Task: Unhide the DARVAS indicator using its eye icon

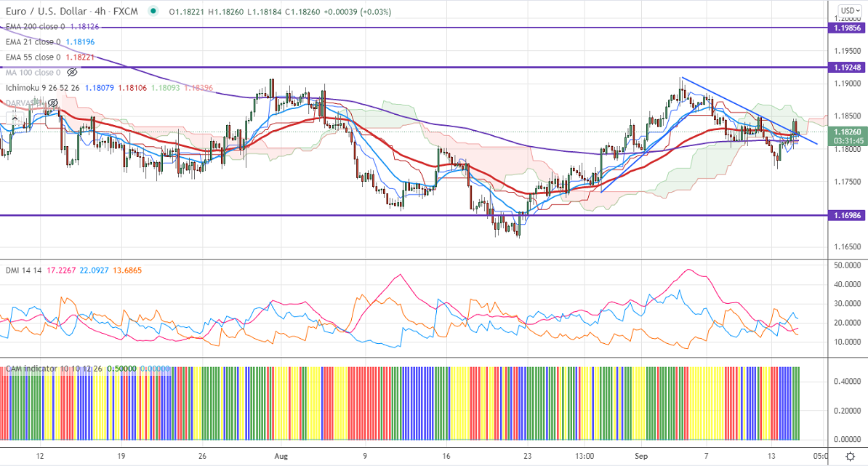Action: pyautogui.click(x=52, y=103)
